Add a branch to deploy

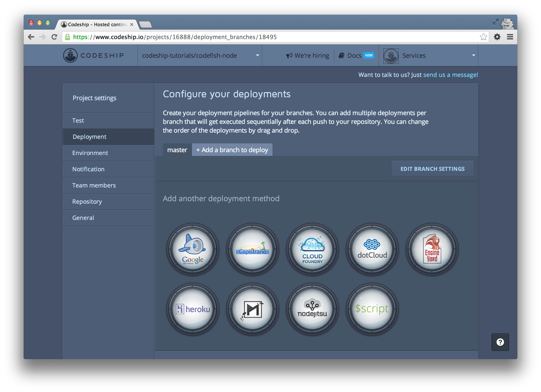(x=232, y=150)
